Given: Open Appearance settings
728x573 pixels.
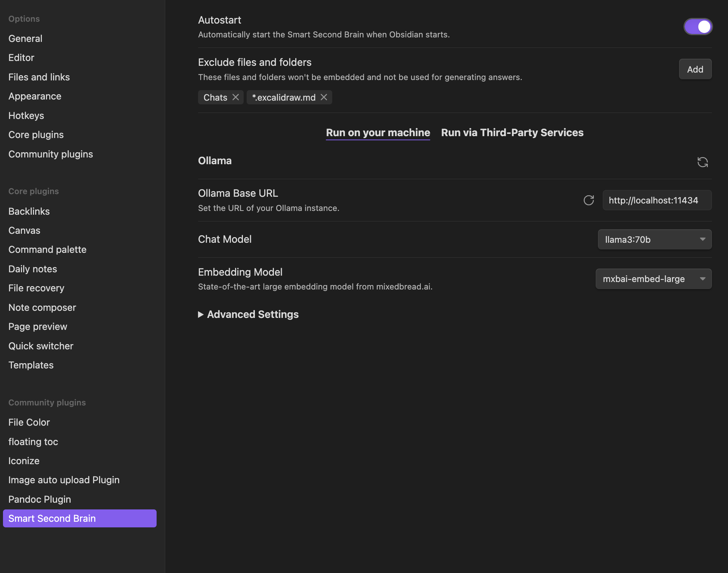Looking at the screenshot, I should (x=35, y=96).
